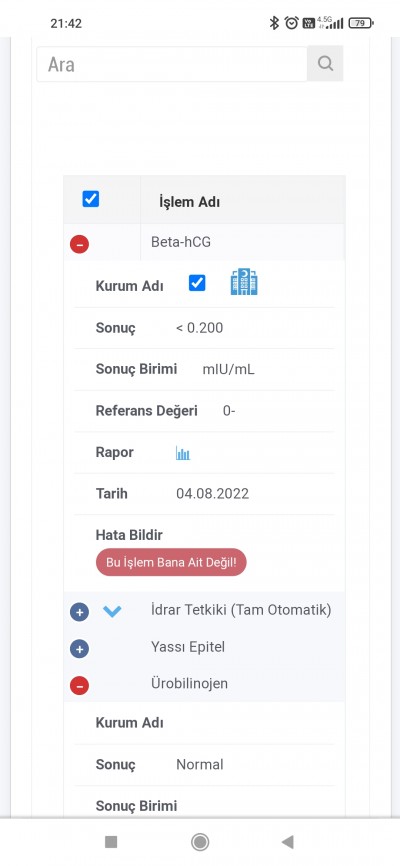
Task: Tap the Bluetooth status icon
Action: pos(274,23)
